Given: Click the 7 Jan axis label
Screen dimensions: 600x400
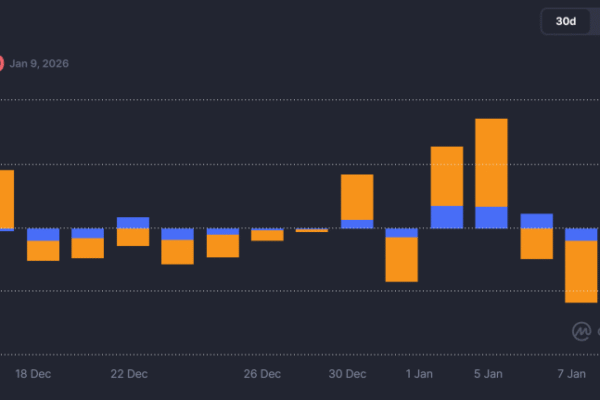Looking at the screenshot, I should pyautogui.click(x=571, y=374).
